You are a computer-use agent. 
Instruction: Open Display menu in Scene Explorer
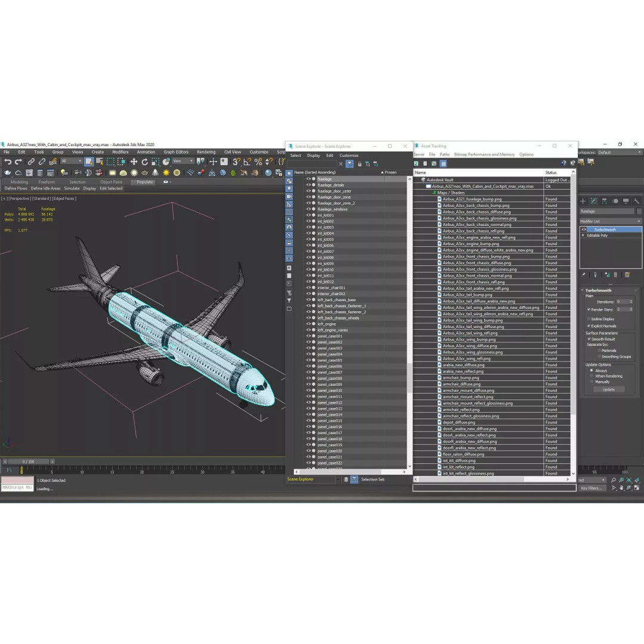tap(314, 155)
